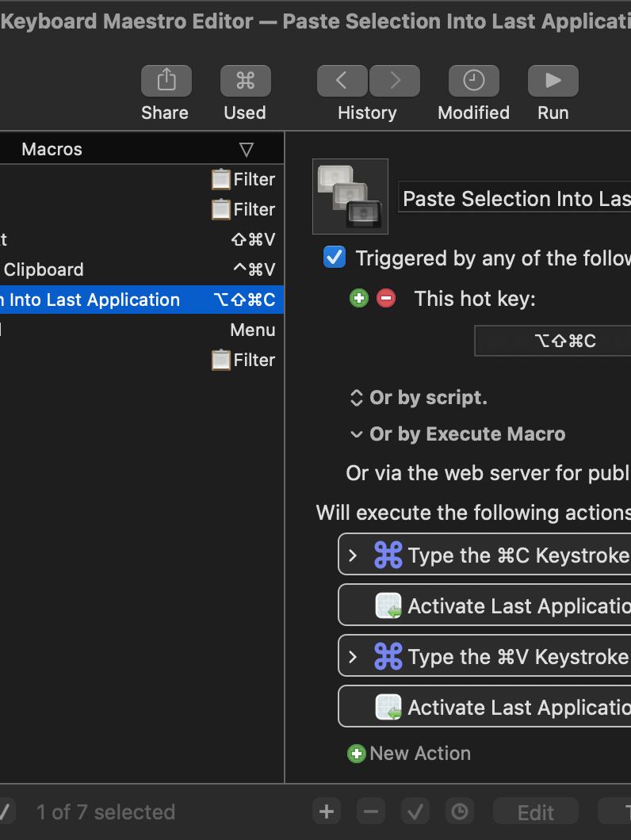Remove the hot key trigger with red minus
631x840 pixels.
pos(386,298)
